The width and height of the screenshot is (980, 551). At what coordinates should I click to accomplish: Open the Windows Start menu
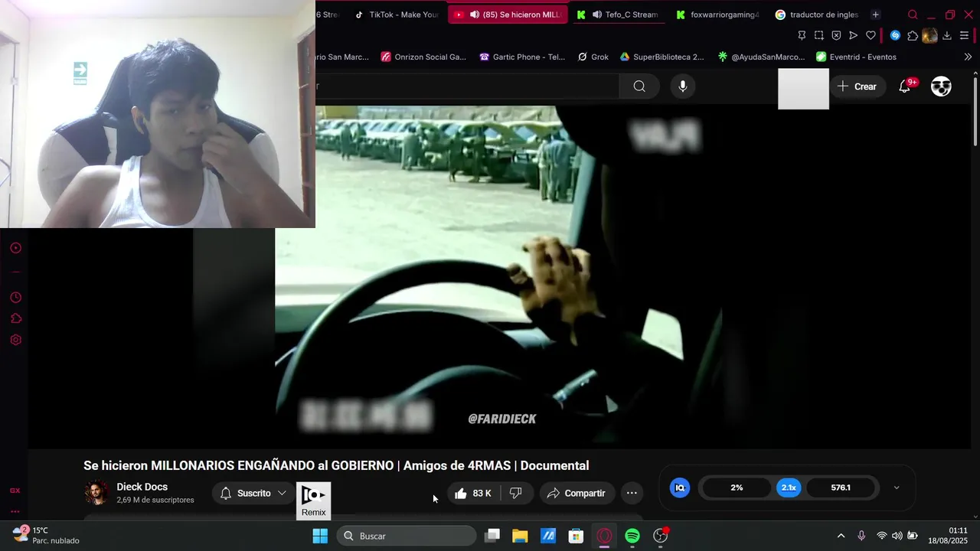pyautogui.click(x=320, y=536)
